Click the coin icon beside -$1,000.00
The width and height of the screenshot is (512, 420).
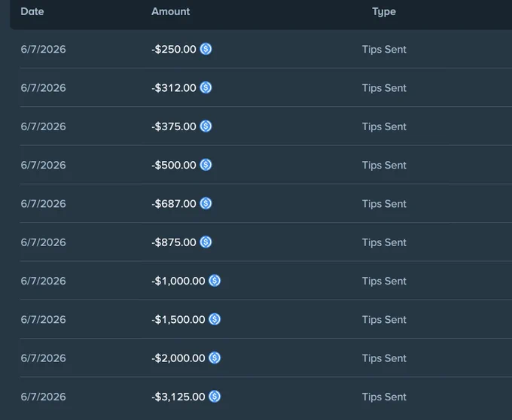click(215, 281)
